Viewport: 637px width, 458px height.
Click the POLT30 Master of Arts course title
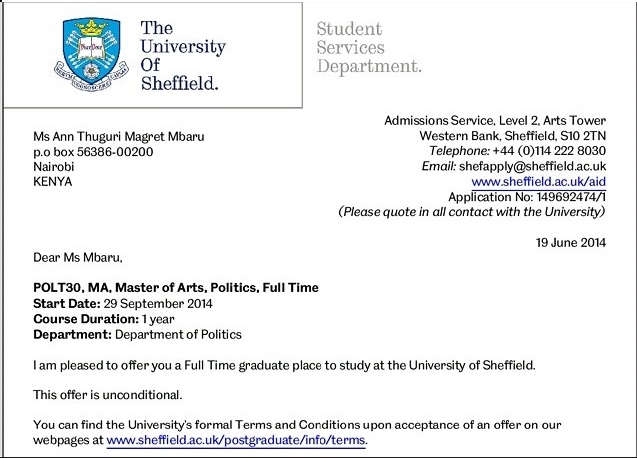point(176,288)
